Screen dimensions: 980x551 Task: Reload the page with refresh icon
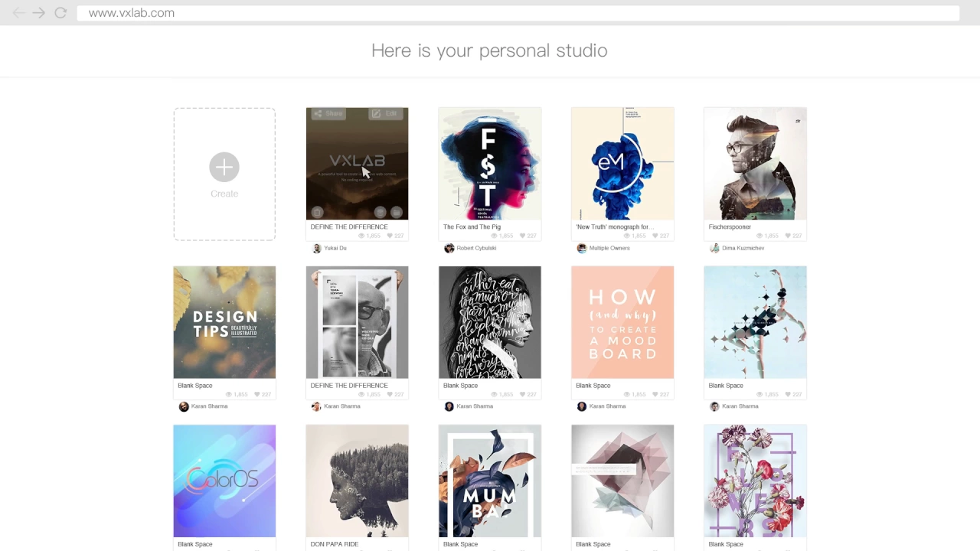click(60, 13)
